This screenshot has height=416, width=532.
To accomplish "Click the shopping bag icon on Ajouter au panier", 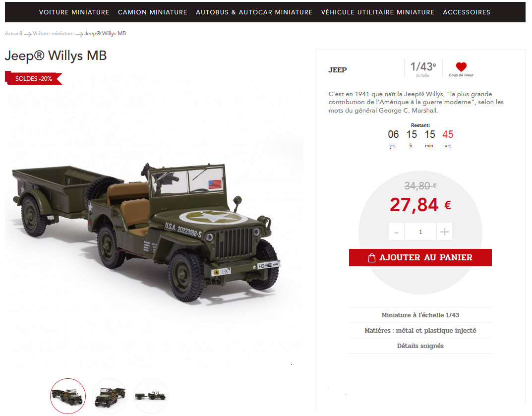I will click(x=371, y=258).
